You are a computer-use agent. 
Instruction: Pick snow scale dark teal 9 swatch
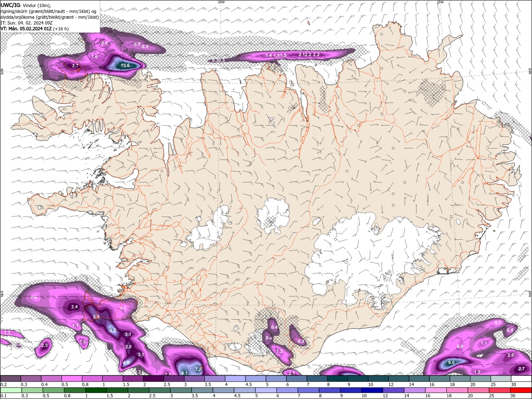358,379
